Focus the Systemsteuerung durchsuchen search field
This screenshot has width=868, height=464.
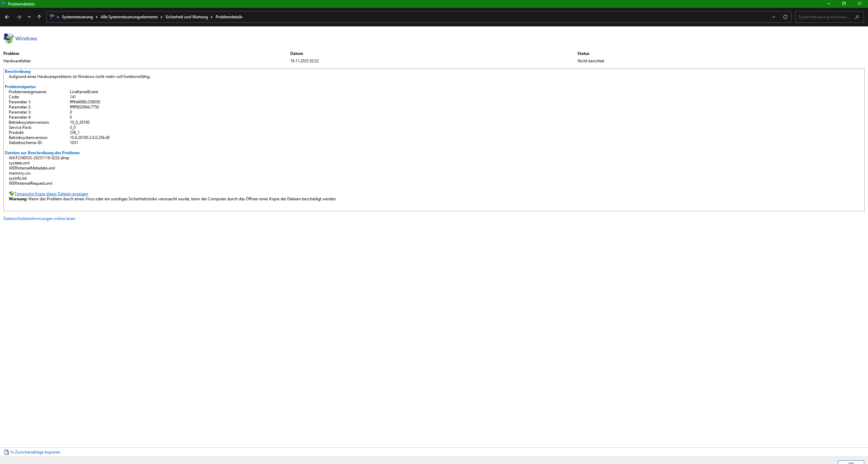click(x=824, y=17)
